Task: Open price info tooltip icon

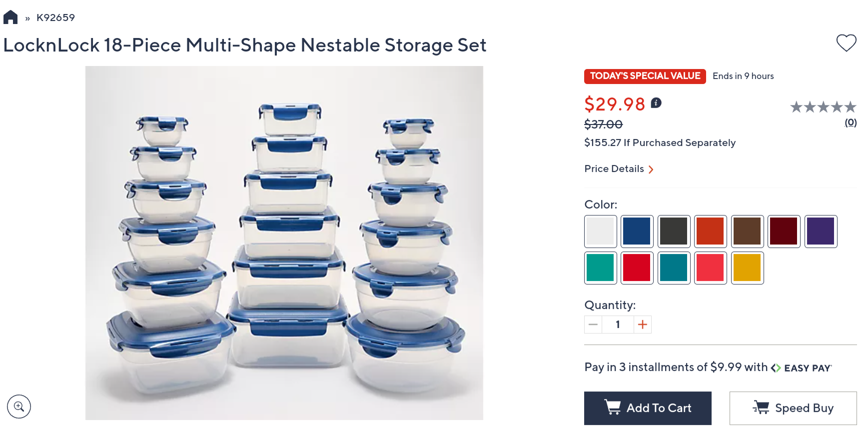Action: coord(656,103)
